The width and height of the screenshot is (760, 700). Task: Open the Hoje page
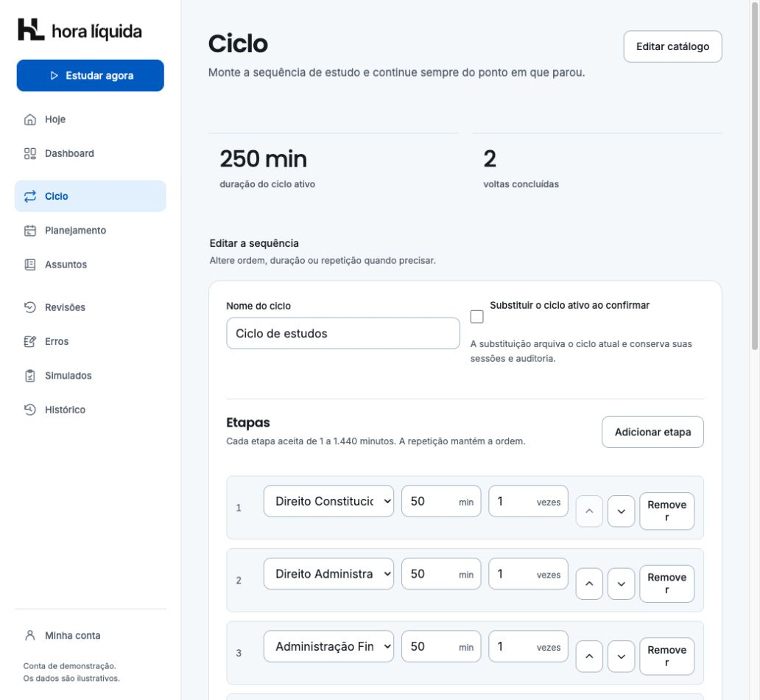tap(90, 119)
